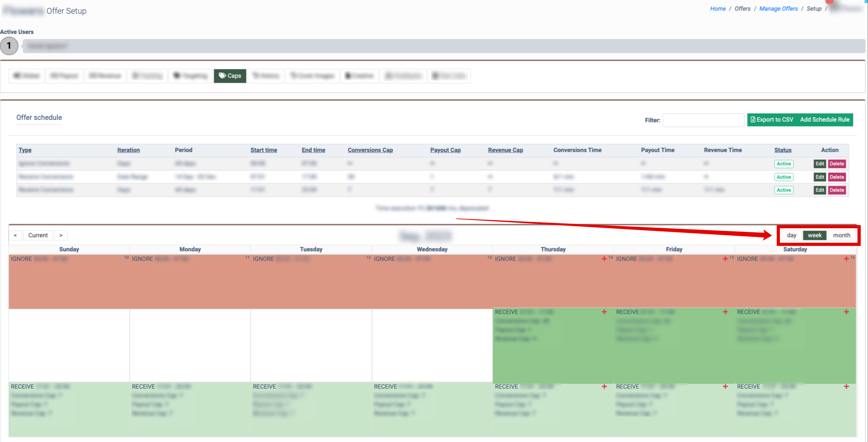This screenshot has height=442, width=868.
Task: Select the week view toggle
Action: [x=814, y=235]
